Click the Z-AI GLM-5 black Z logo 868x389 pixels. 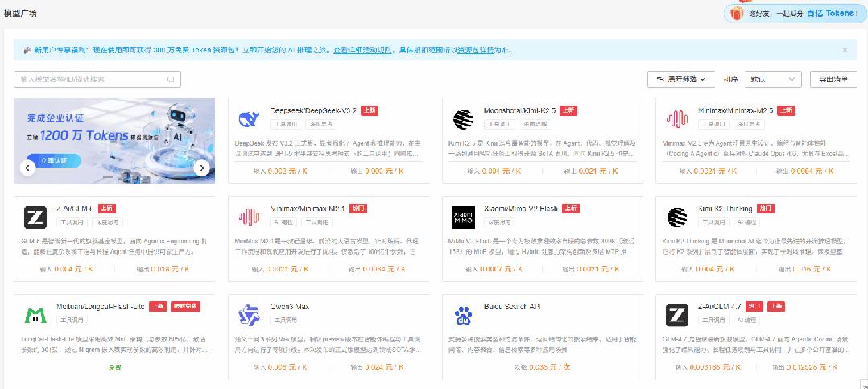pyautogui.click(x=35, y=217)
